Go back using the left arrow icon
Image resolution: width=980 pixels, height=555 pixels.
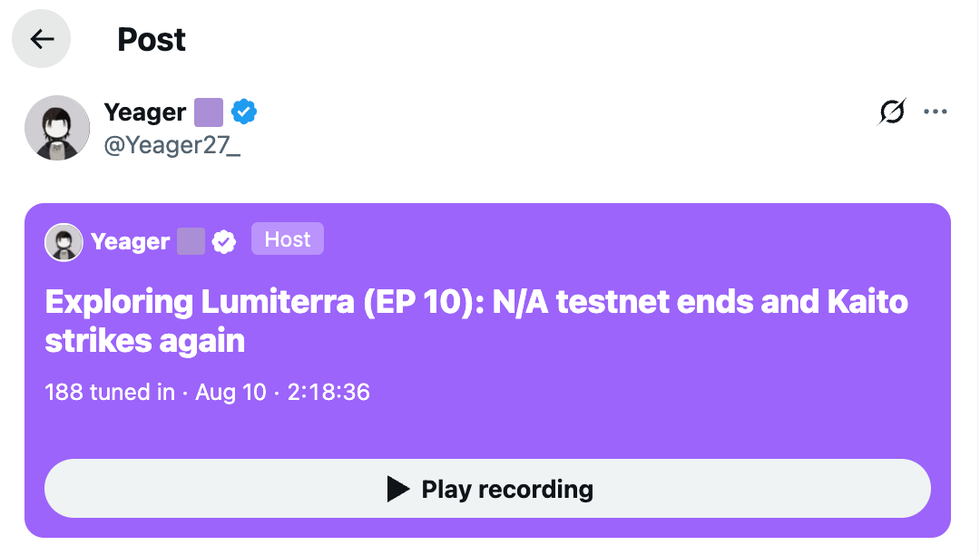click(41, 39)
